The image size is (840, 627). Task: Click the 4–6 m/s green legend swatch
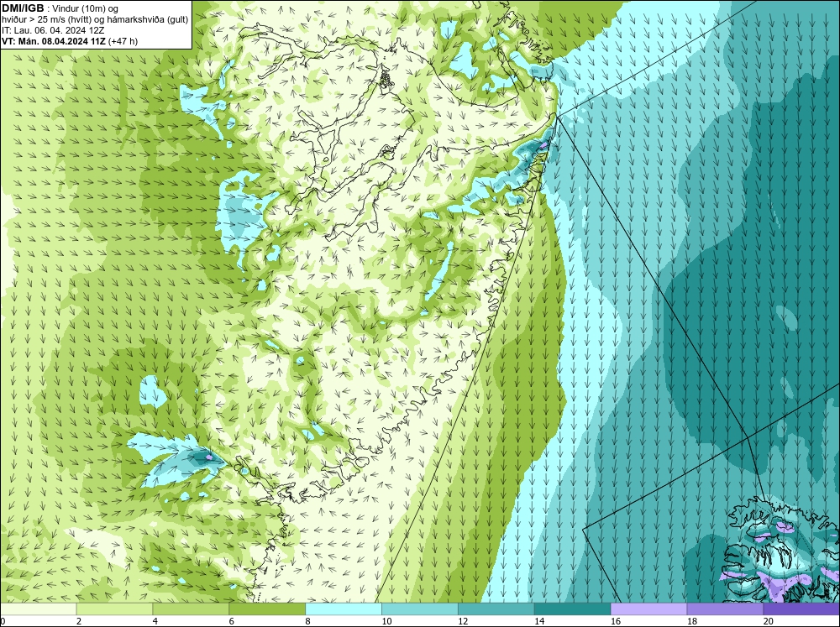pos(191,609)
